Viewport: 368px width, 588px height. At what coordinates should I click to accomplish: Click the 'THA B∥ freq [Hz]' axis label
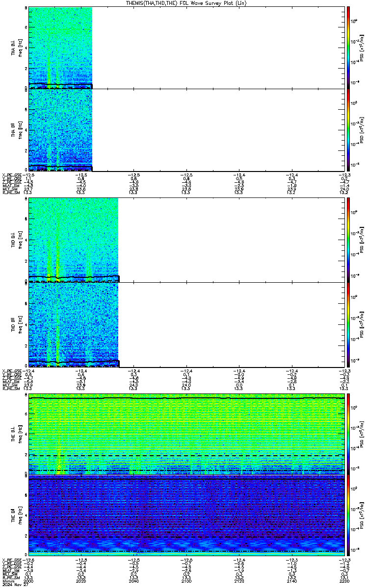(x=16, y=130)
